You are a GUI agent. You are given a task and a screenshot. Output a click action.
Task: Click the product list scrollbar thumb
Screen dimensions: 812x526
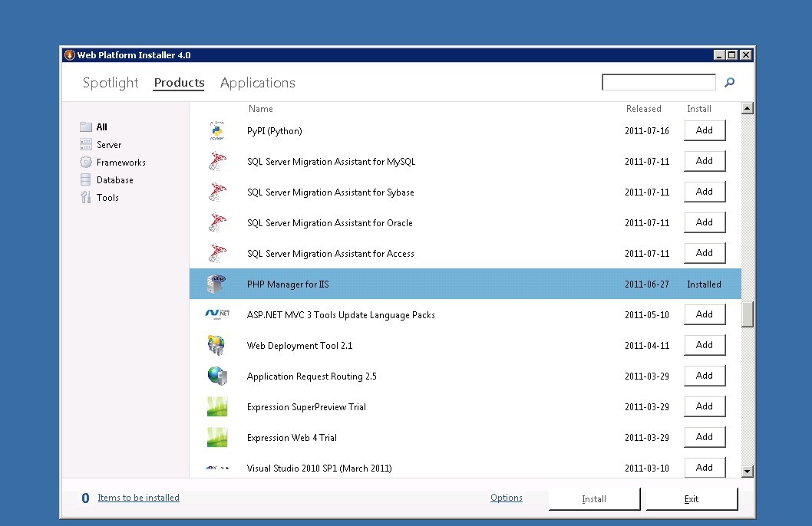pos(747,314)
